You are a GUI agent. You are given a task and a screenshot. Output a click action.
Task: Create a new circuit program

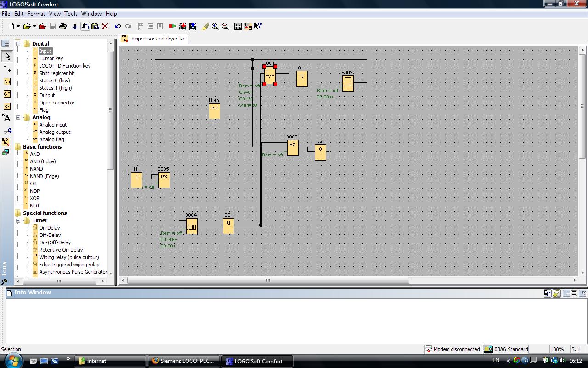pos(11,26)
